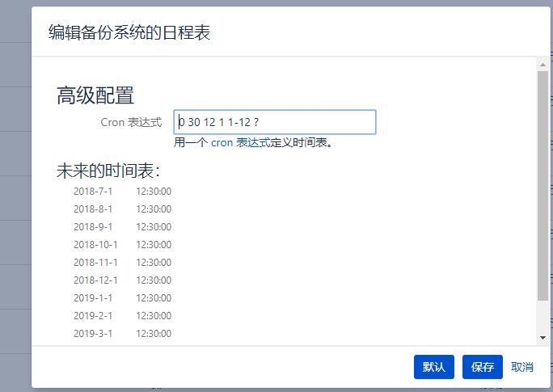Image resolution: width=553 pixels, height=392 pixels.
Task: Select the date text 2019-1-1
Action: point(93,298)
